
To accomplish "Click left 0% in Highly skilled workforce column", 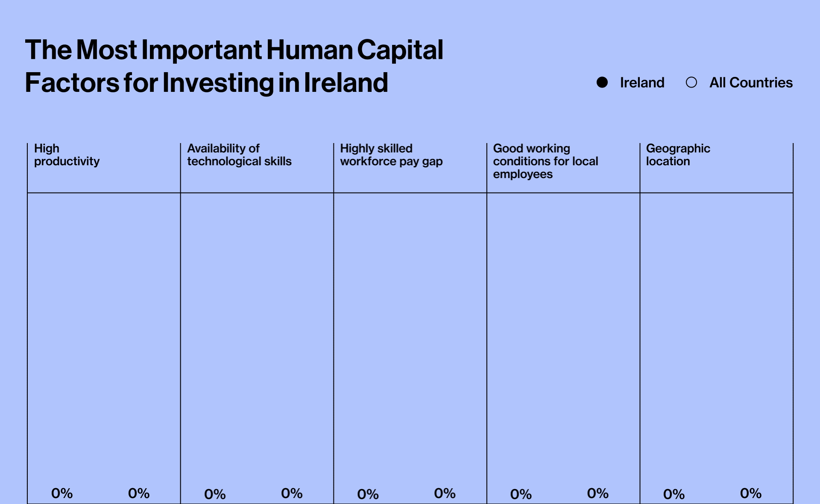I will pyautogui.click(x=368, y=494).
